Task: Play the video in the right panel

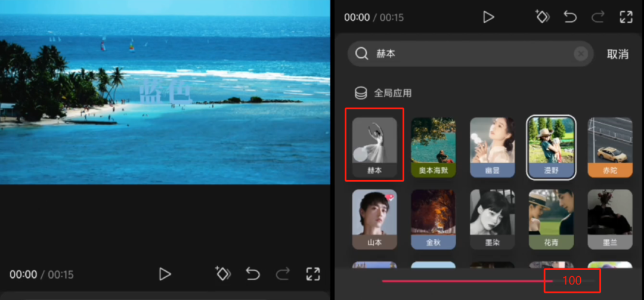Action: click(488, 17)
